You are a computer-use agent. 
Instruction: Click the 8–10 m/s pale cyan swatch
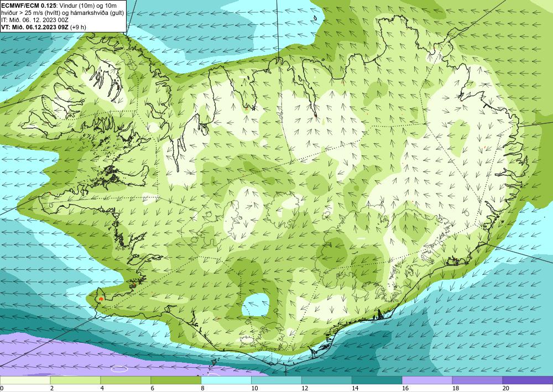click(226, 380)
